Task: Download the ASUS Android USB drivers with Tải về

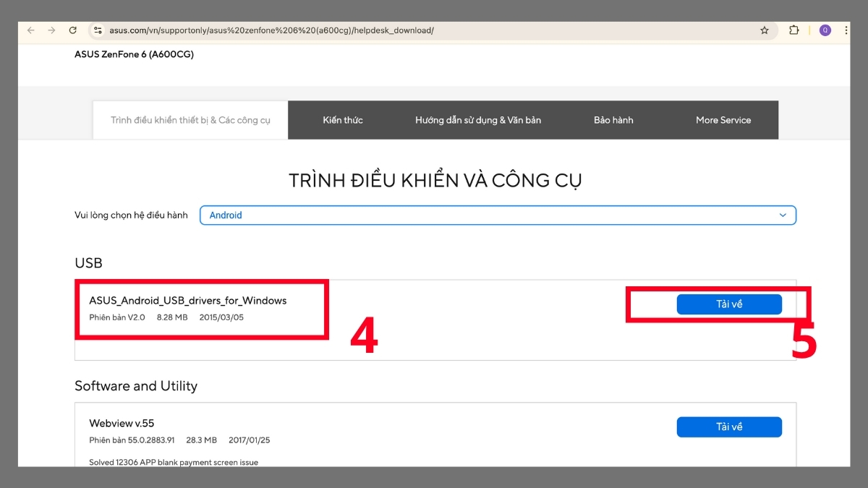Action: click(729, 304)
